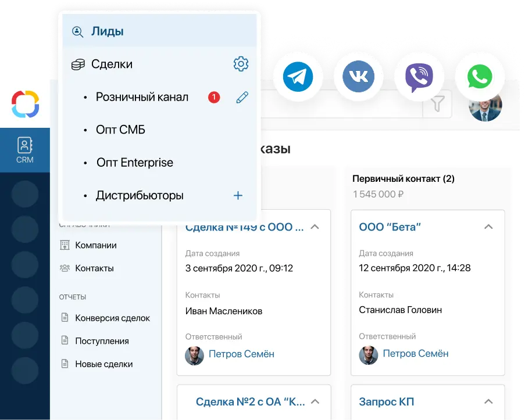
Task: Click the VK social network icon
Action: 358,77
